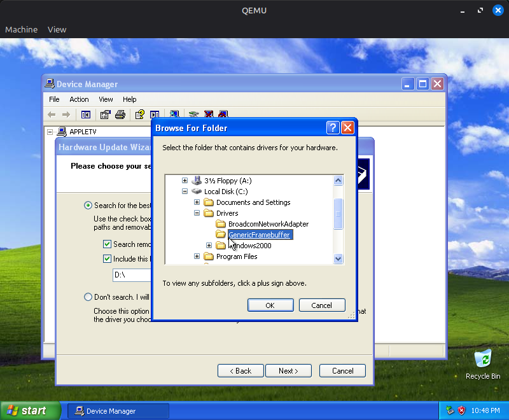The width and height of the screenshot is (509, 420).
Task: Click the Uninstall device toolbar icon
Action: pos(208,114)
